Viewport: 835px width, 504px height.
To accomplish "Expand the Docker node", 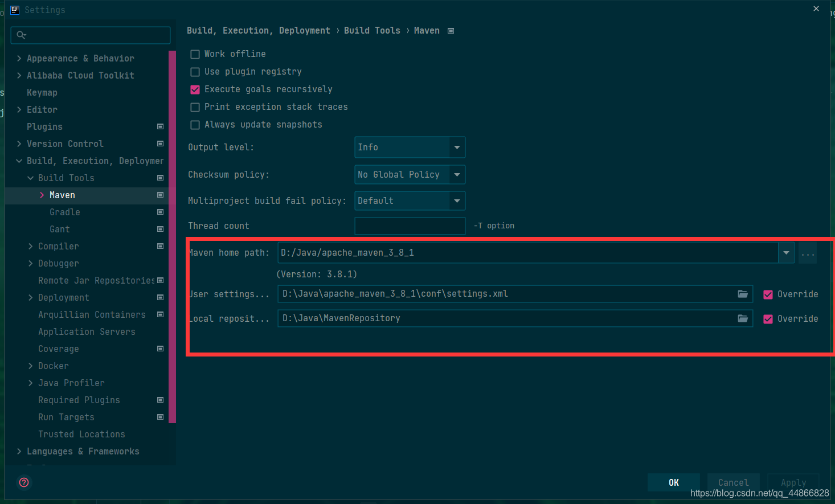I will click(31, 366).
